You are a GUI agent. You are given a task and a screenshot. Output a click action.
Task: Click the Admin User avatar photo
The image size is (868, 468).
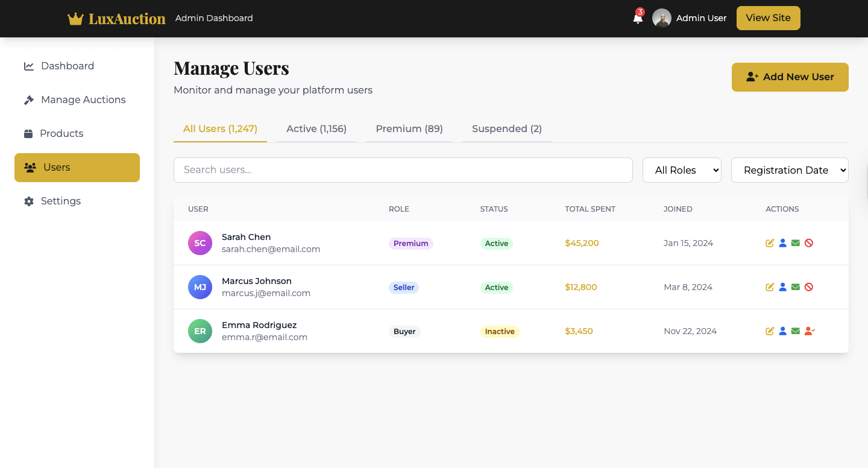662,18
